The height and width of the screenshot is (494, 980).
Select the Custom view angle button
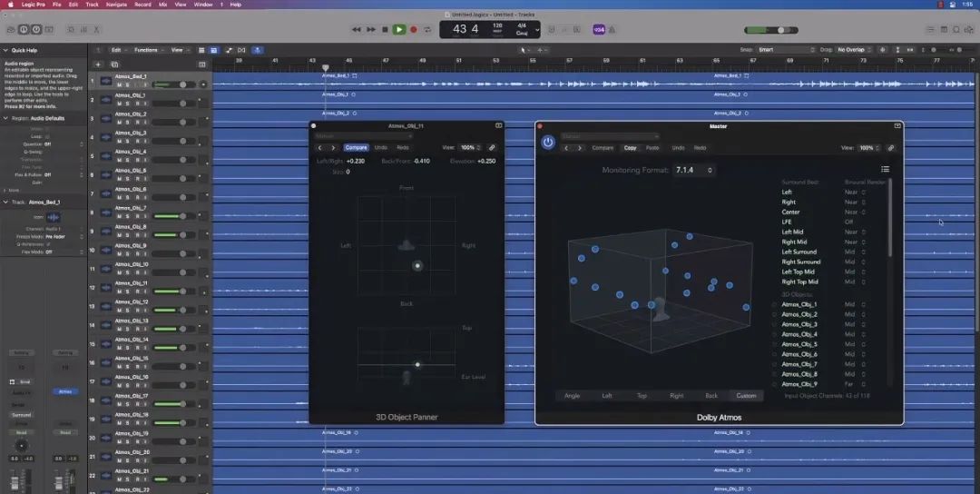(x=746, y=396)
